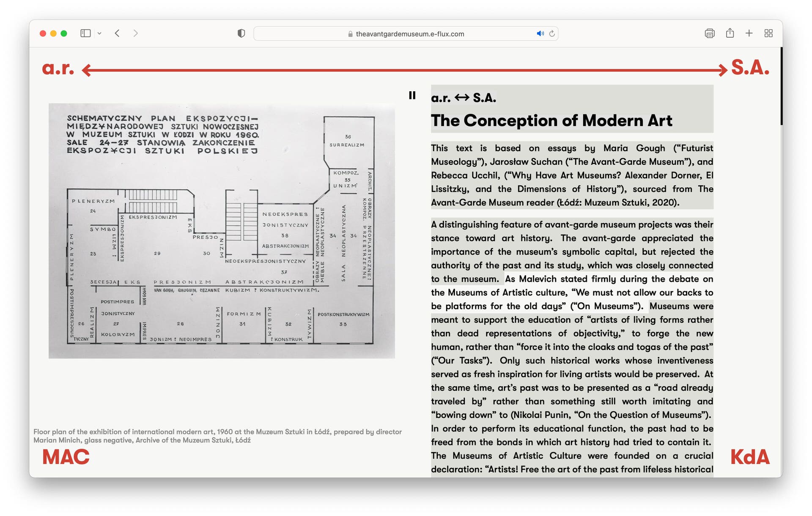
Task: Click the floor plan image
Action: (222, 231)
